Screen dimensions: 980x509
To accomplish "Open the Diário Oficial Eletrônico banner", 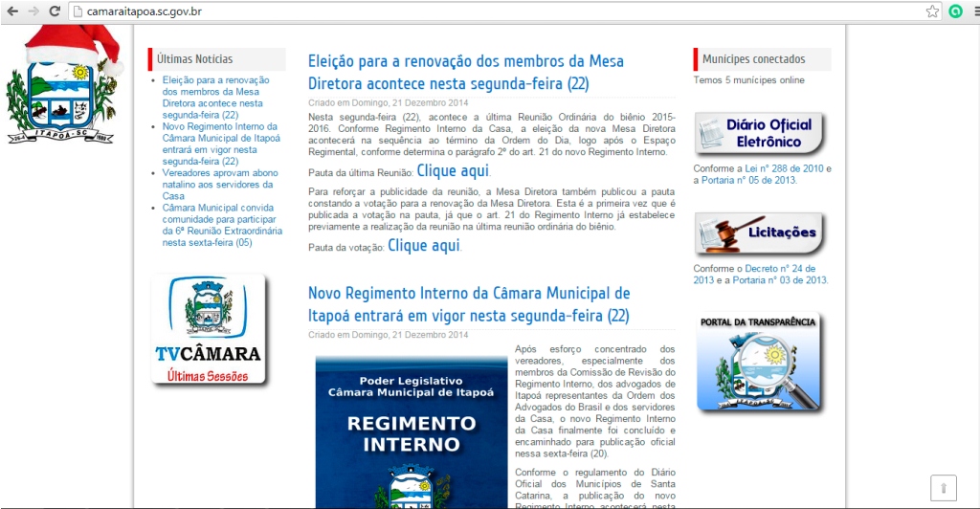I will pyautogui.click(x=759, y=134).
